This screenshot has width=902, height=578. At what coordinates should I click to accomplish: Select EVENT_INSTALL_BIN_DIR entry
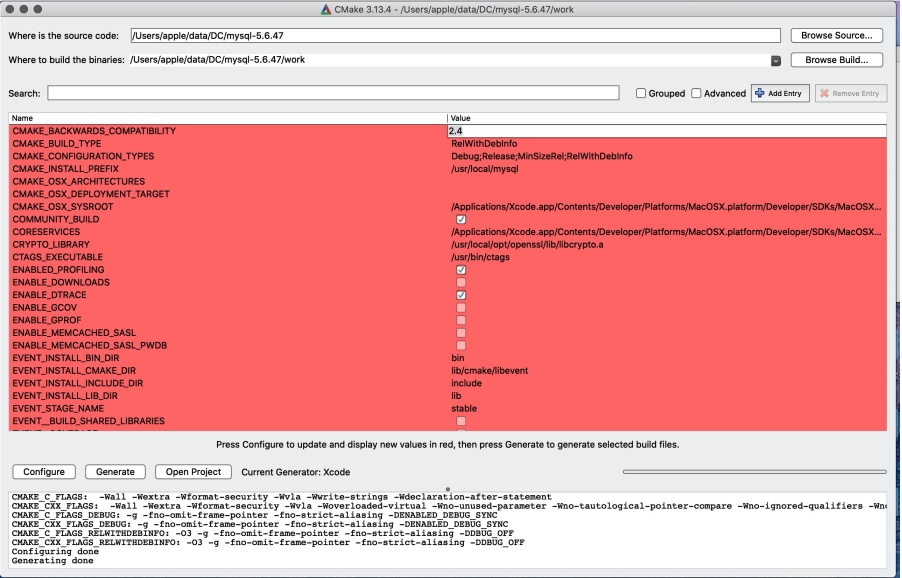[66, 358]
